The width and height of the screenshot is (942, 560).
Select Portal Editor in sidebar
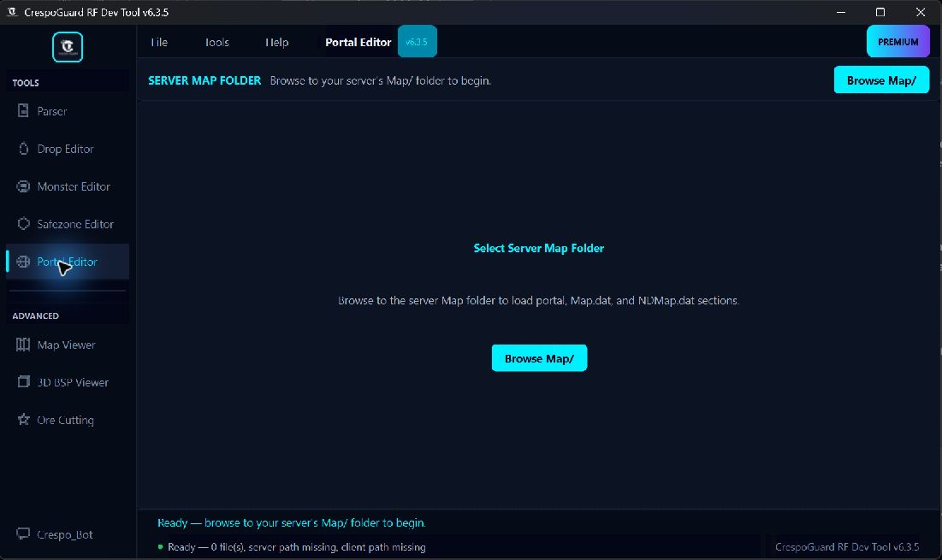[68, 262]
